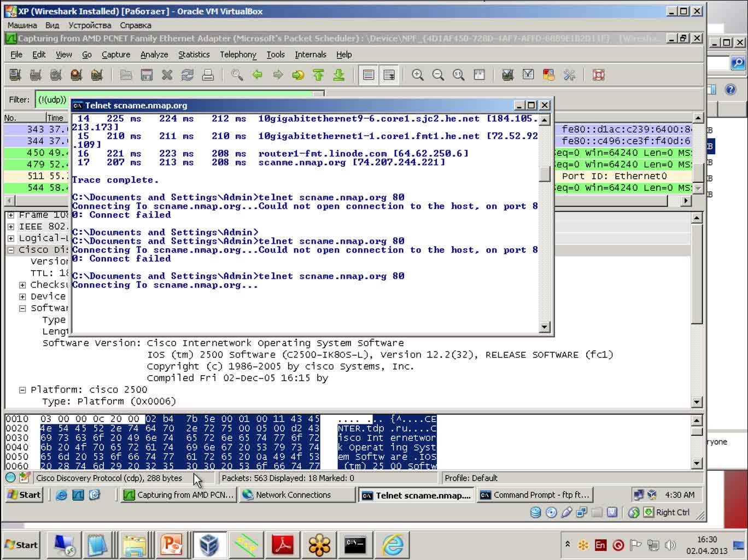Toggle auto scroll during live capture

click(389, 75)
